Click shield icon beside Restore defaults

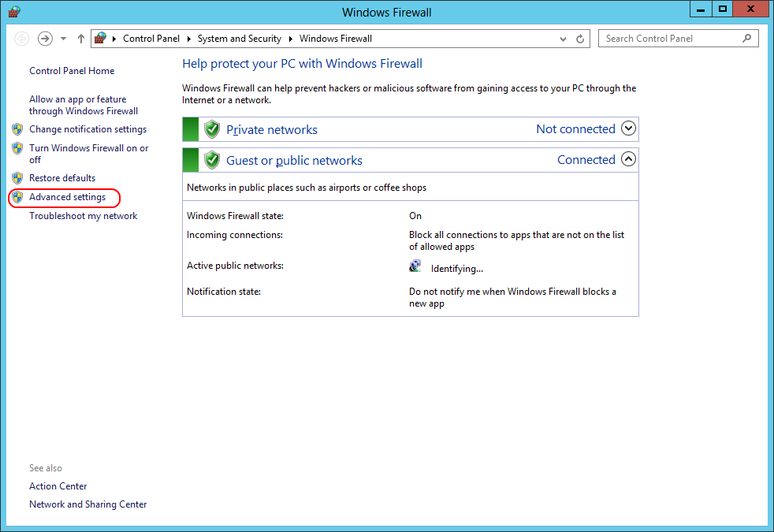coord(18,177)
